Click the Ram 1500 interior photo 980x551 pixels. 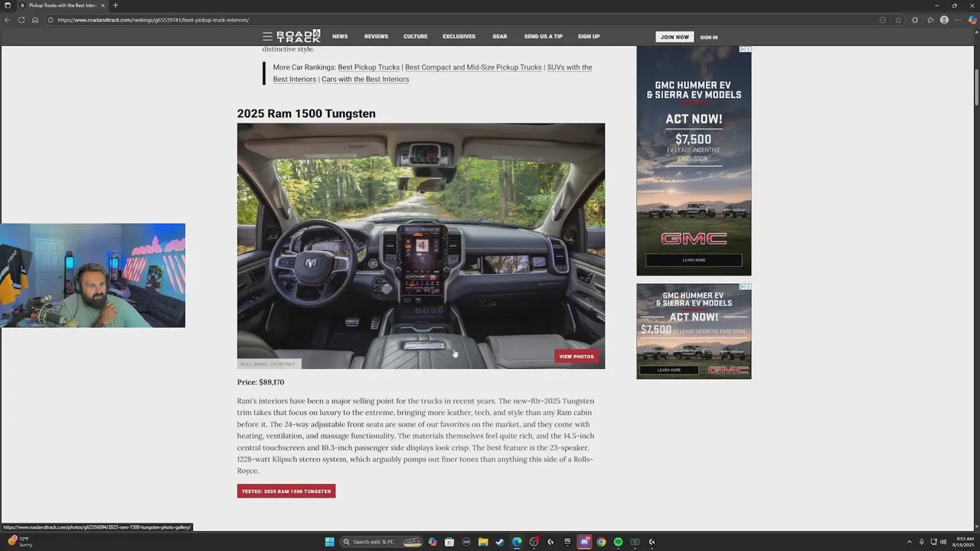(x=420, y=246)
